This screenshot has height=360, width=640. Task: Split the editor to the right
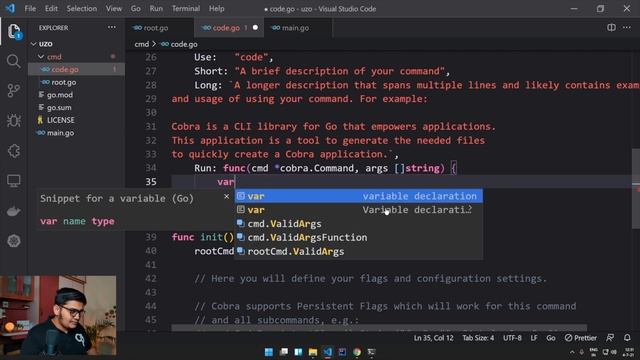click(611, 27)
